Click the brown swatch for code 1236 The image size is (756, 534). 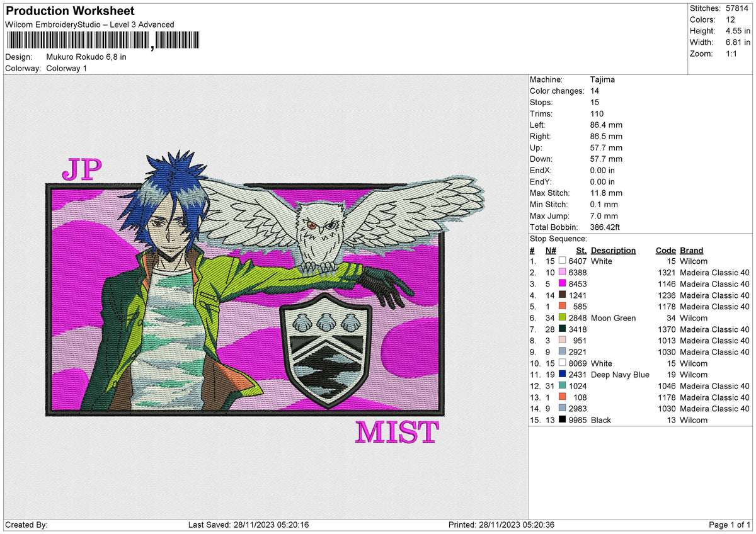[562, 295]
